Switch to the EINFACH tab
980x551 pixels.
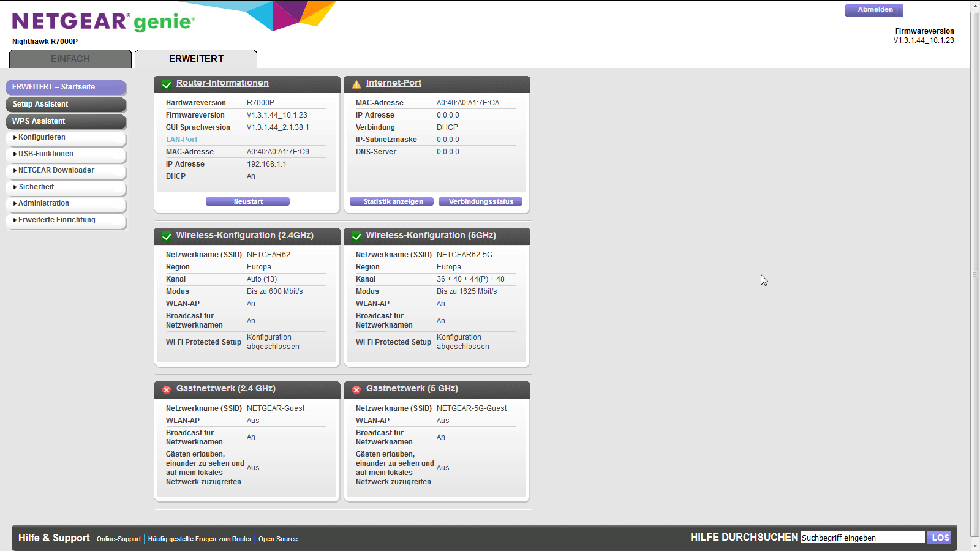click(70, 59)
